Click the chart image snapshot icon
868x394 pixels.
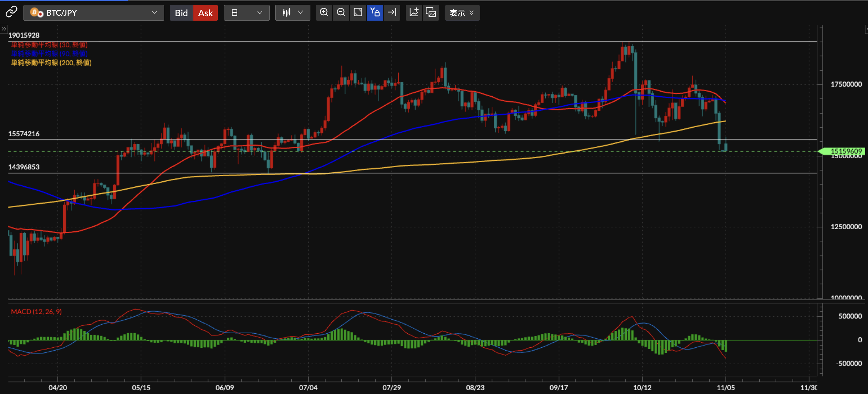[431, 13]
